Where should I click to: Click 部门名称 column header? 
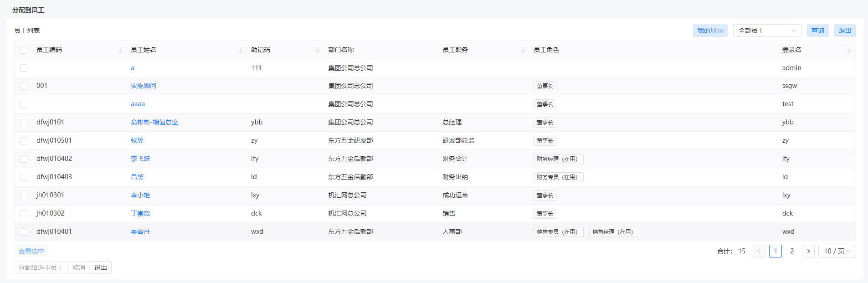[x=341, y=50]
